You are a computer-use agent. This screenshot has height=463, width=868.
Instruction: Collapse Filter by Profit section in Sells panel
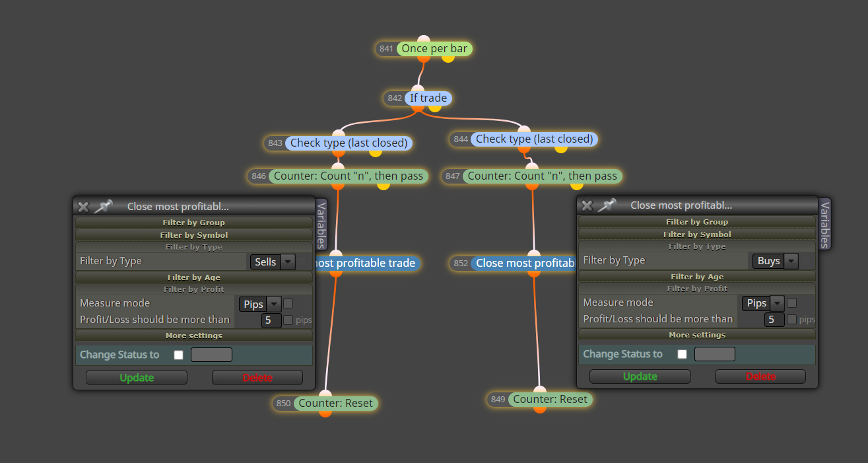[x=194, y=289]
